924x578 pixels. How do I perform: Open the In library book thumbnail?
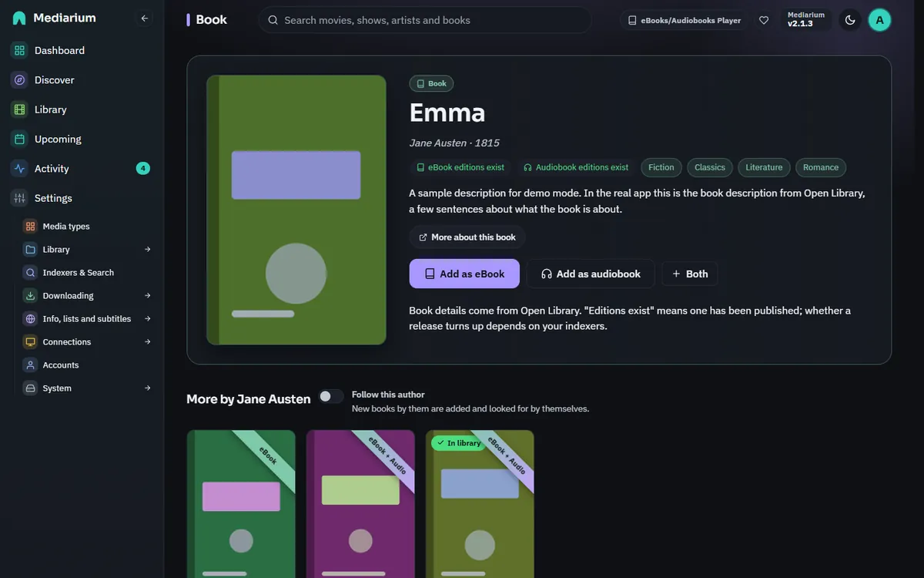click(480, 504)
